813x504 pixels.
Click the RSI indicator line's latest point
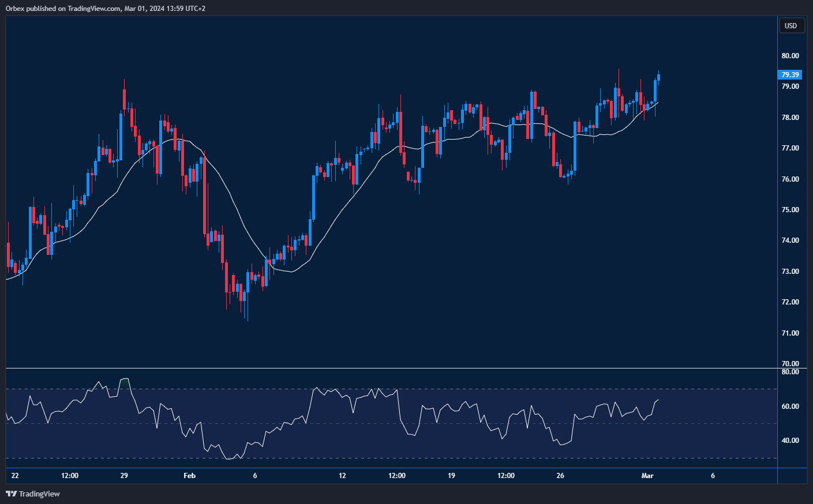(x=658, y=400)
